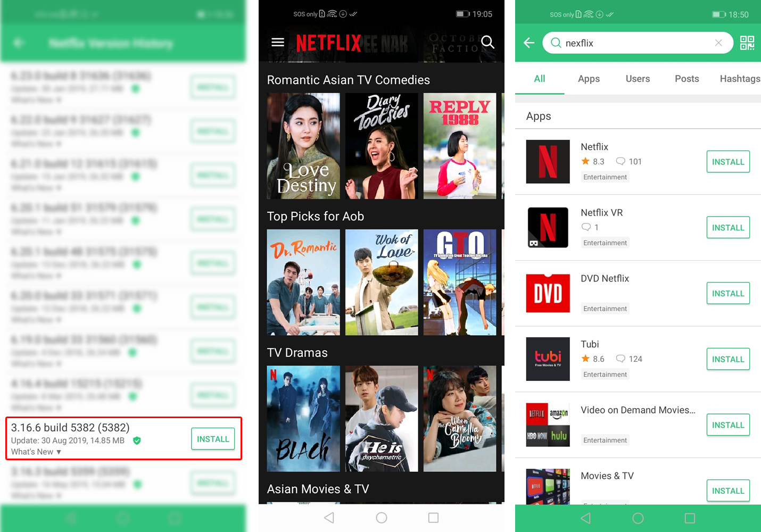Install the Netflix app

point(728,162)
